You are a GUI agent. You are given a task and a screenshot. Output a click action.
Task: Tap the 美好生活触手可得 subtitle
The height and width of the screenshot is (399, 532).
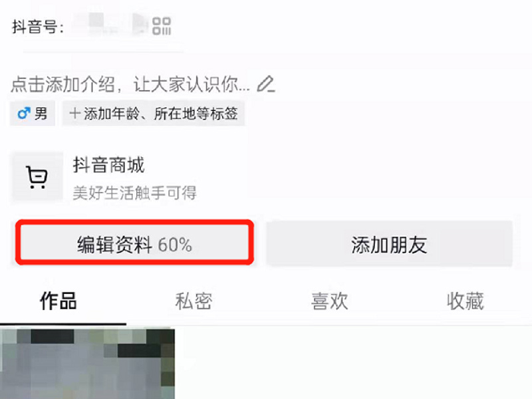coord(134,193)
